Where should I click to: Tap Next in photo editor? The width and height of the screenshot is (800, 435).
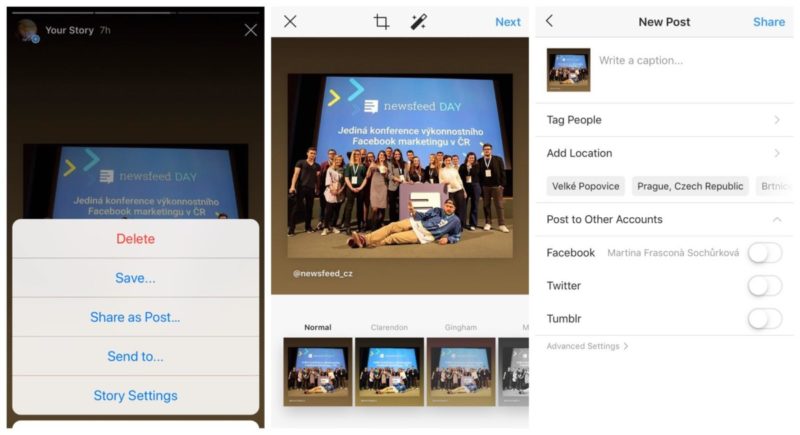[x=508, y=22]
